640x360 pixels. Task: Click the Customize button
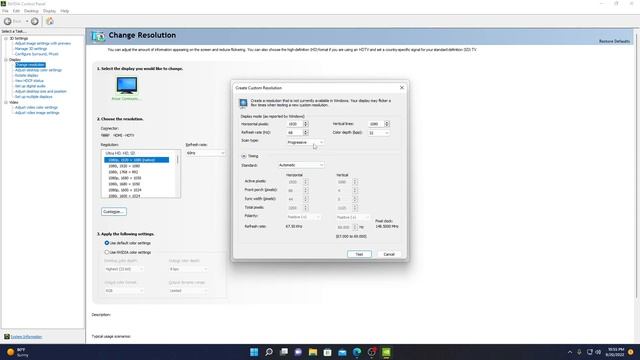(x=114, y=212)
